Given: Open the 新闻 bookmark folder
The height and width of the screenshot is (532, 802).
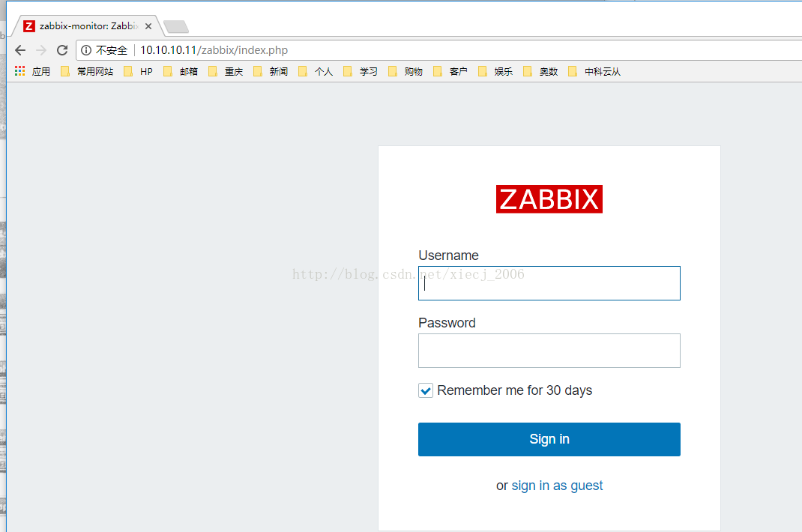Looking at the screenshot, I should click(271, 72).
